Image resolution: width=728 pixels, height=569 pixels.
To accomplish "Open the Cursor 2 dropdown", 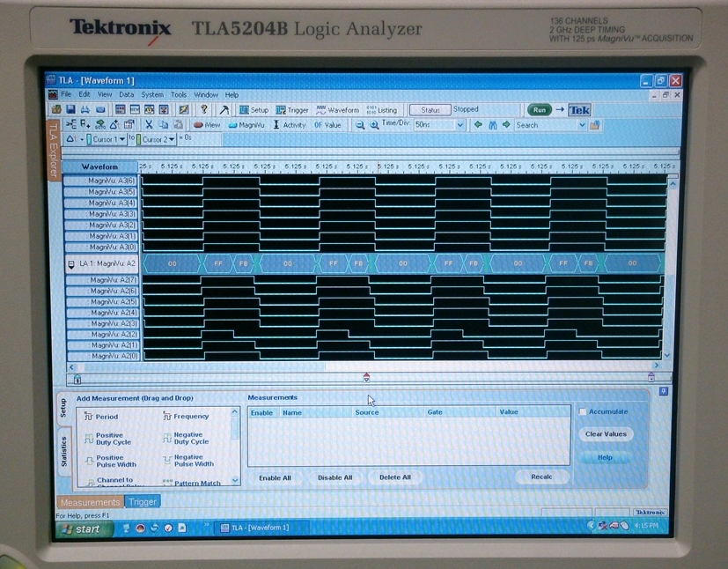I will (172, 139).
